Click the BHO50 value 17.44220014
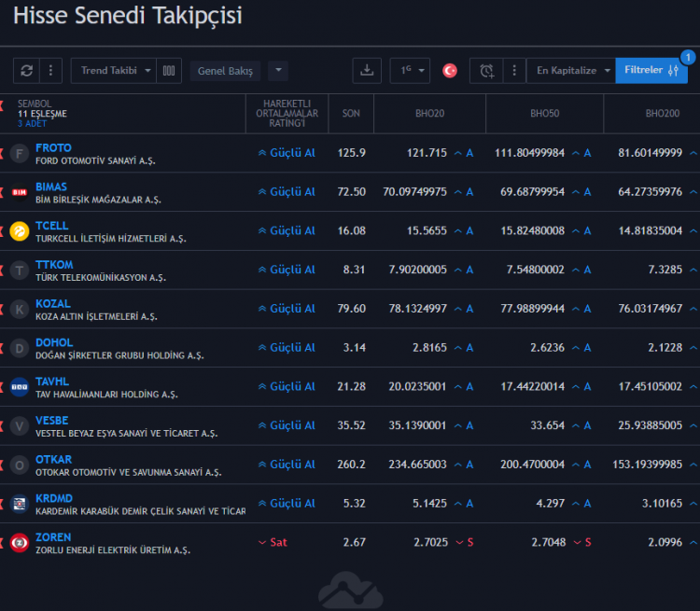Screen dimensions: 700x611 click(x=533, y=386)
